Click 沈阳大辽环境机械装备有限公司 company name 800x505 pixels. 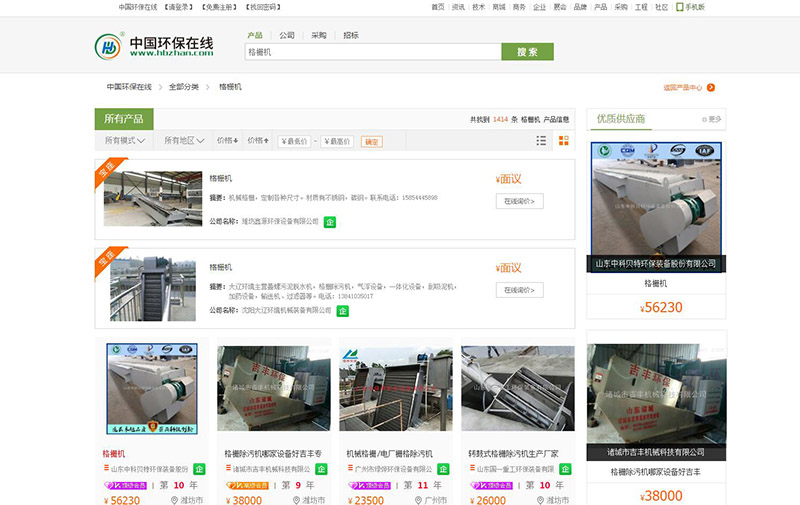(x=286, y=310)
